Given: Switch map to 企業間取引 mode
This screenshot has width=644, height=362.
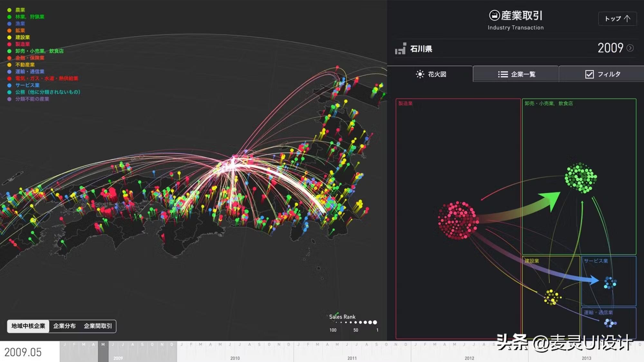Looking at the screenshot, I should (98, 326).
